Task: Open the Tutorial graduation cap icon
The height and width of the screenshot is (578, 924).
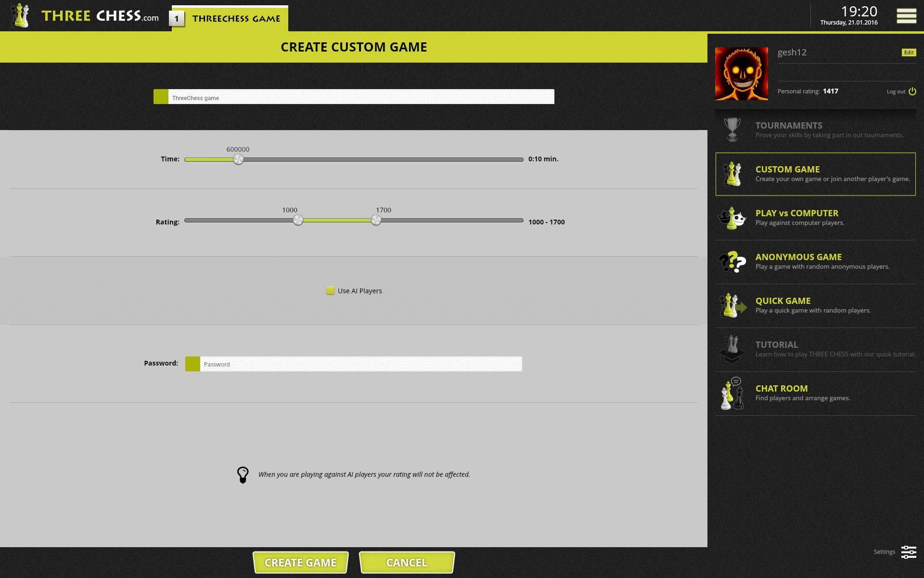Action: pyautogui.click(x=732, y=349)
